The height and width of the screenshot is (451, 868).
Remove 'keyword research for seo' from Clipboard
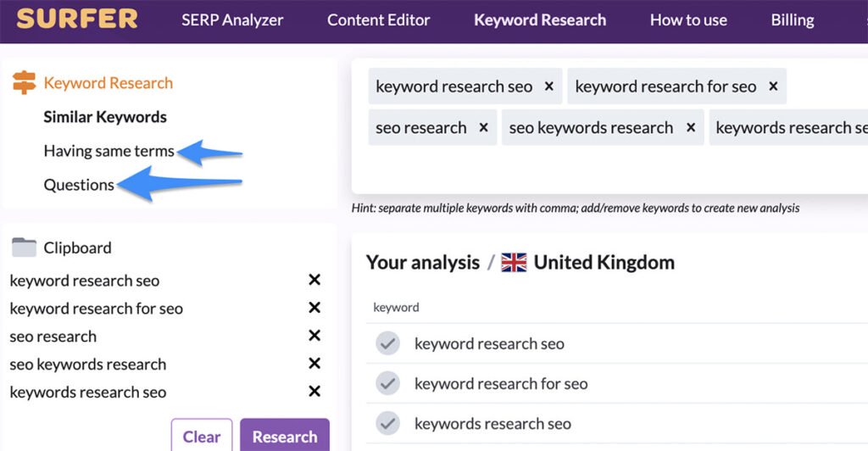click(314, 307)
